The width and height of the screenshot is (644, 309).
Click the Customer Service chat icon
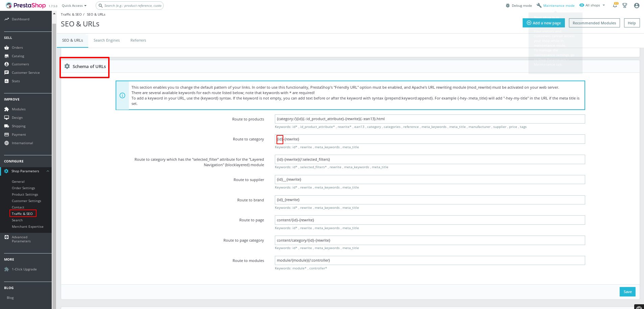click(6, 73)
